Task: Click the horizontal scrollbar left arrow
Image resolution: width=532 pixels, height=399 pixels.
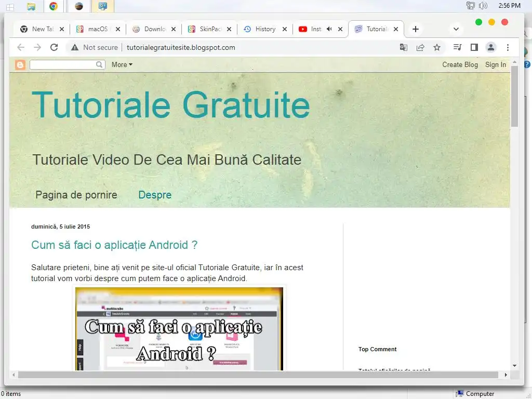Action: click(14, 375)
